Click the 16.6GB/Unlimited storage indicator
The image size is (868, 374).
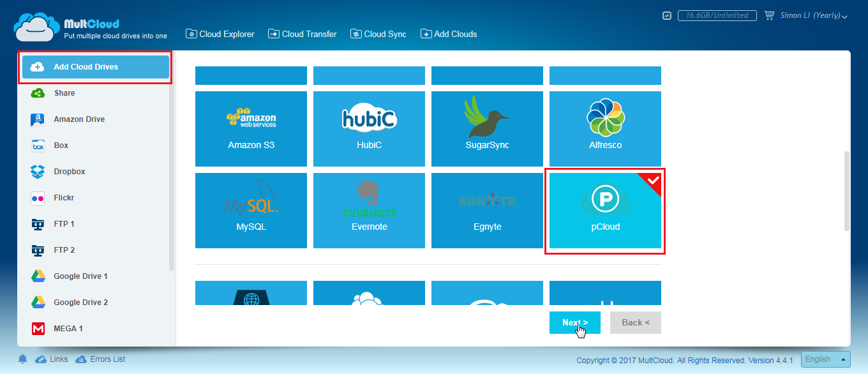pyautogui.click(x=717, y=15)
